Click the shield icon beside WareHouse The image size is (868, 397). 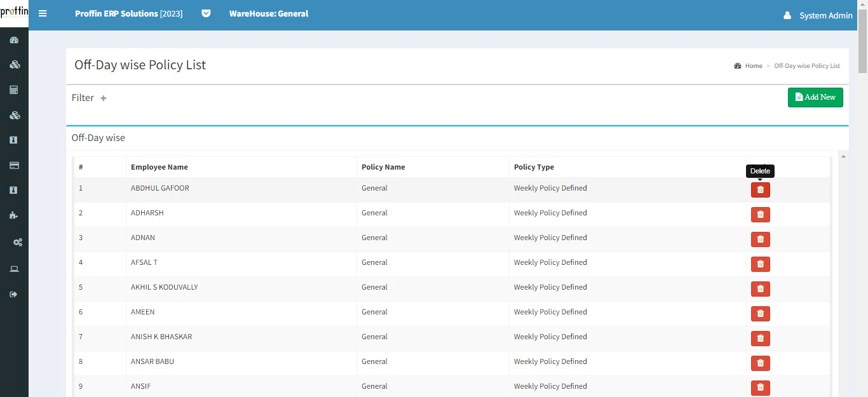click(206, 13)
